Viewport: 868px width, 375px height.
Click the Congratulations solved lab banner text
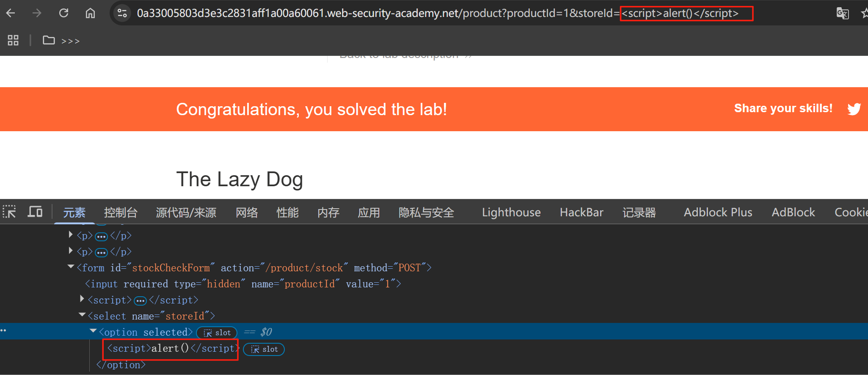(311, 110)
